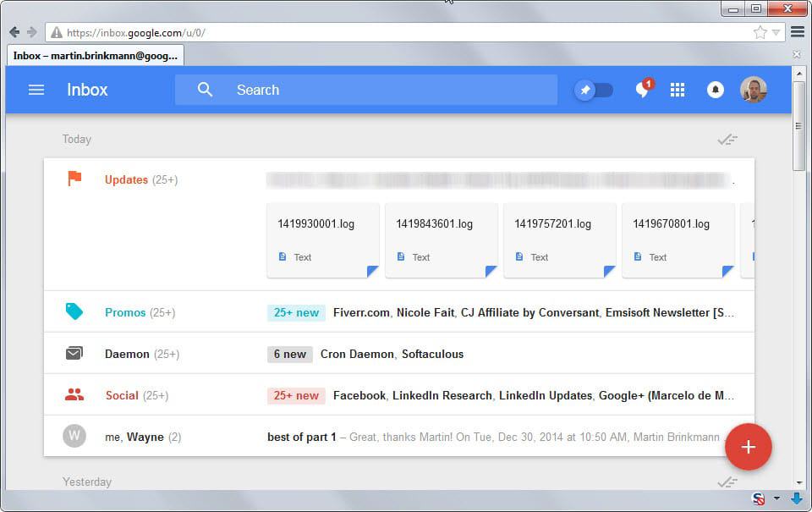
Task: Open the browser menu button
Action: [797, 32]
